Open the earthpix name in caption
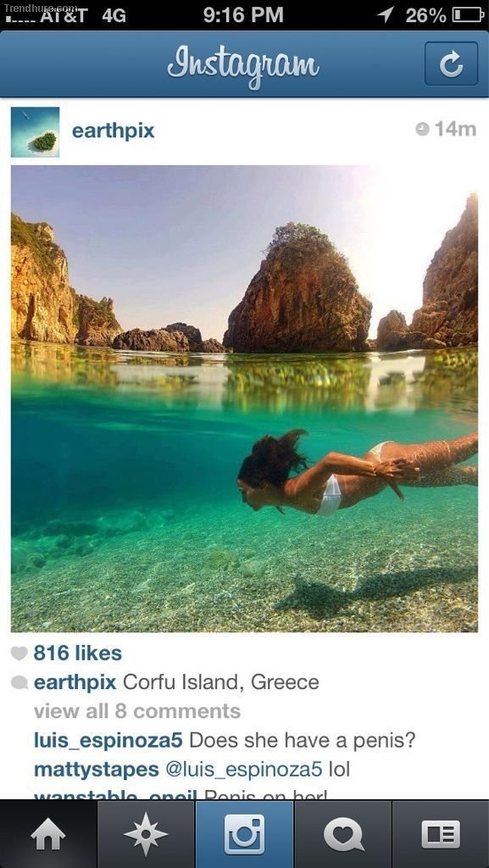Viewport: 489px width, 868px height. [75, 682]
